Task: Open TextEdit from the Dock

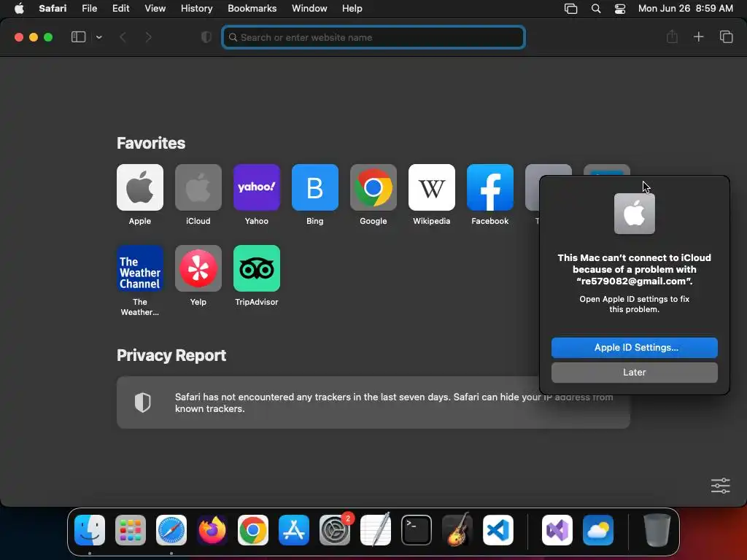Action: click(376, 530)
